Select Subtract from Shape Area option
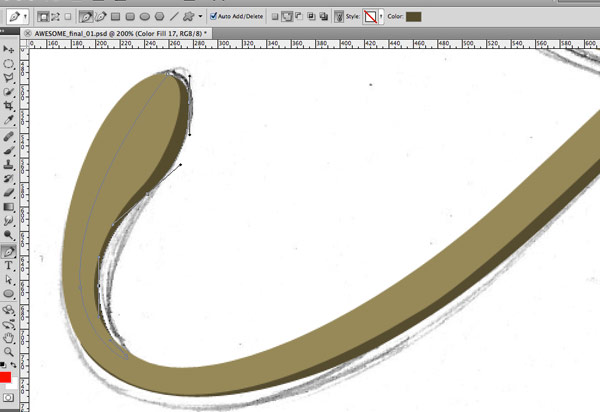Image resolution: width=600 pixels, height=412 pixels. [x=299, y=16]
